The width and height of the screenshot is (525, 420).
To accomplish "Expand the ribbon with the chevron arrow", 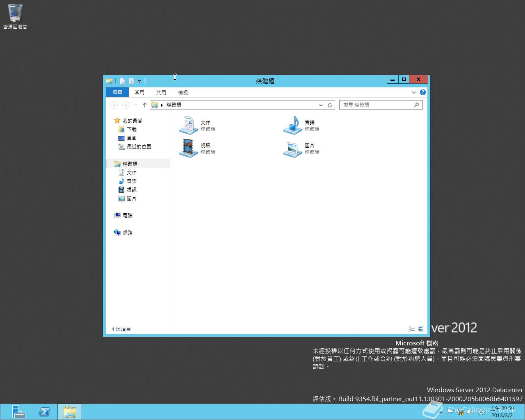I will pyautogui.click(x=414, y=92).
